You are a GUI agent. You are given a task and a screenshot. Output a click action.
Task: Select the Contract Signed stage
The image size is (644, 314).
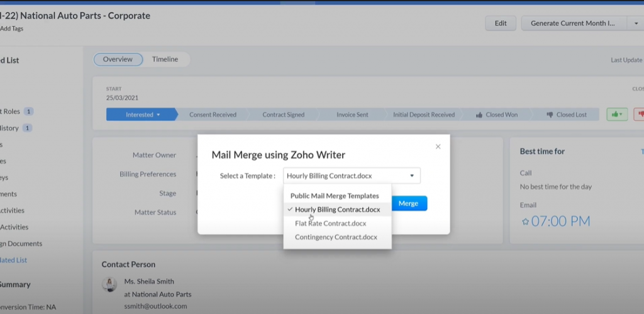284,115
